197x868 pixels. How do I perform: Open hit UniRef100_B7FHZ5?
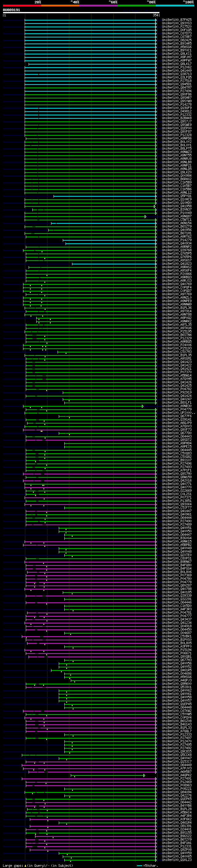point(177,20)
